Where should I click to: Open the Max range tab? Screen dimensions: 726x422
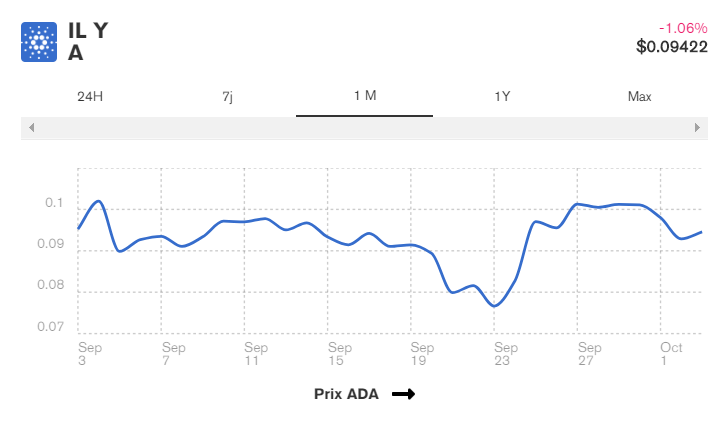(639, 97)
